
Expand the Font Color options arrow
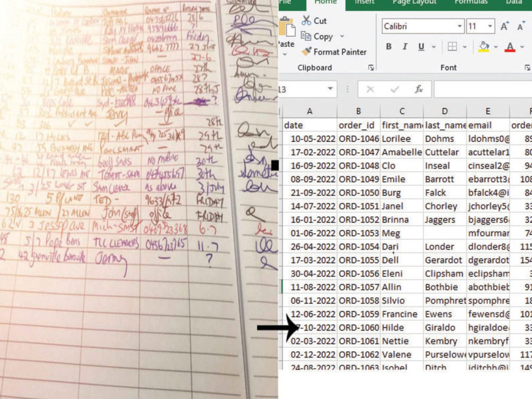coord(521,47)
